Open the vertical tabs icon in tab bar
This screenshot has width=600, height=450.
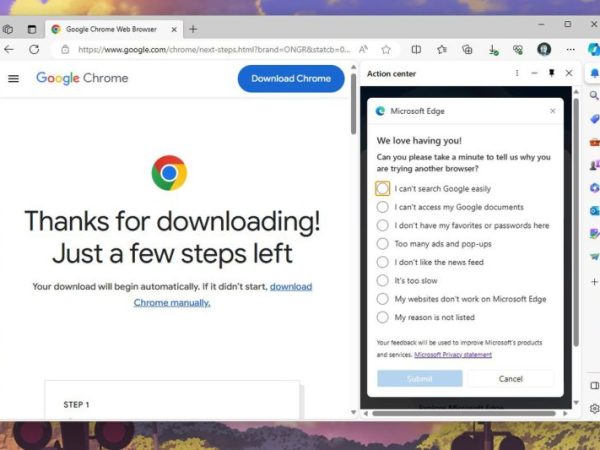(x=32, y=29)
